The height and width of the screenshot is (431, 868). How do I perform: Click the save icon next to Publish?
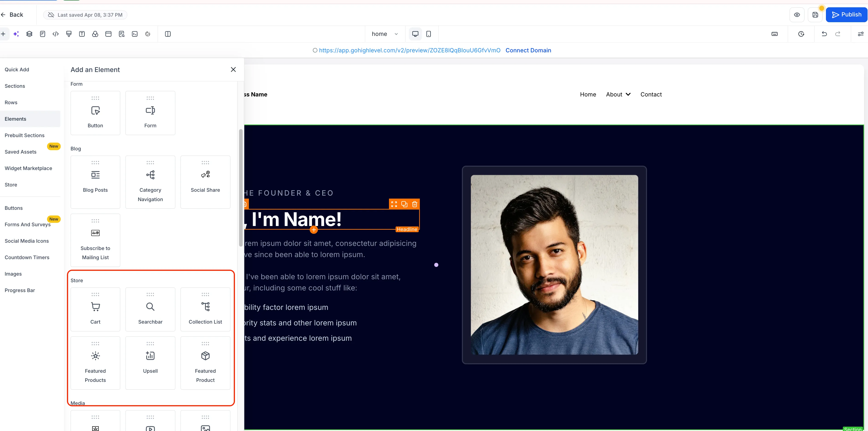coord(815,14)
